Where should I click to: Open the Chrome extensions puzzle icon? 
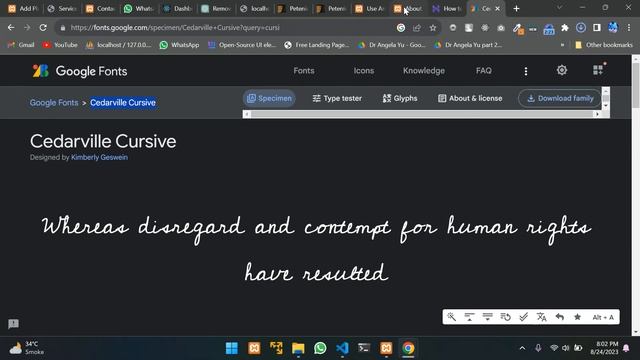click(x=564, y=28)
